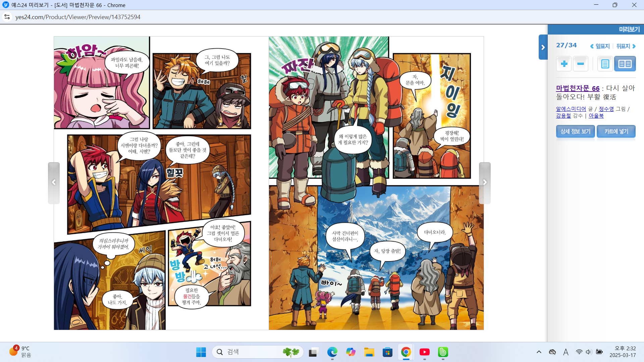Click the zoom in plus icon
The height and width of the screenshot is (362, 644).
coord(564,64)
